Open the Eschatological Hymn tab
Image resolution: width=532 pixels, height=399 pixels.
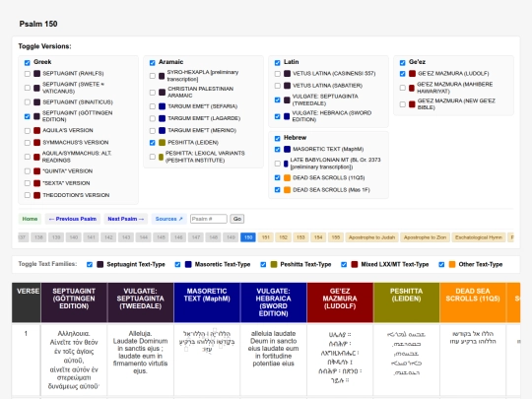(x=479, y=237)
